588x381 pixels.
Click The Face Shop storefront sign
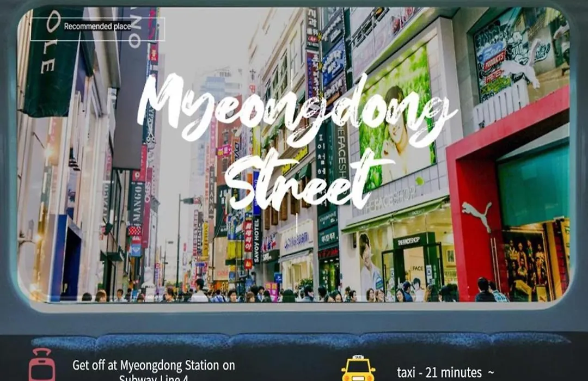point(390,197)
